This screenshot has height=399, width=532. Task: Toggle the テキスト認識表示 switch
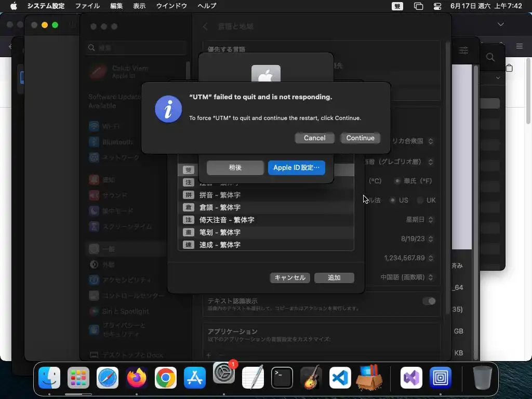[429, 301]
